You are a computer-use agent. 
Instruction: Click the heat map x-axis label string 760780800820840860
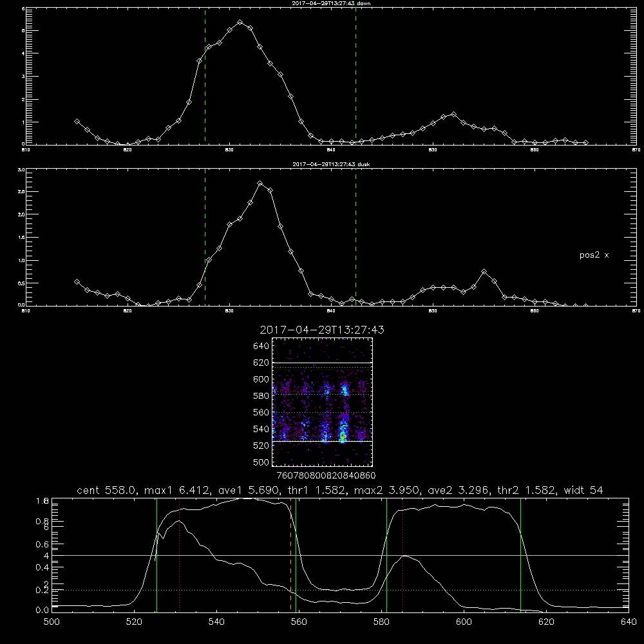pyautogui.click(x=326, y=475)
